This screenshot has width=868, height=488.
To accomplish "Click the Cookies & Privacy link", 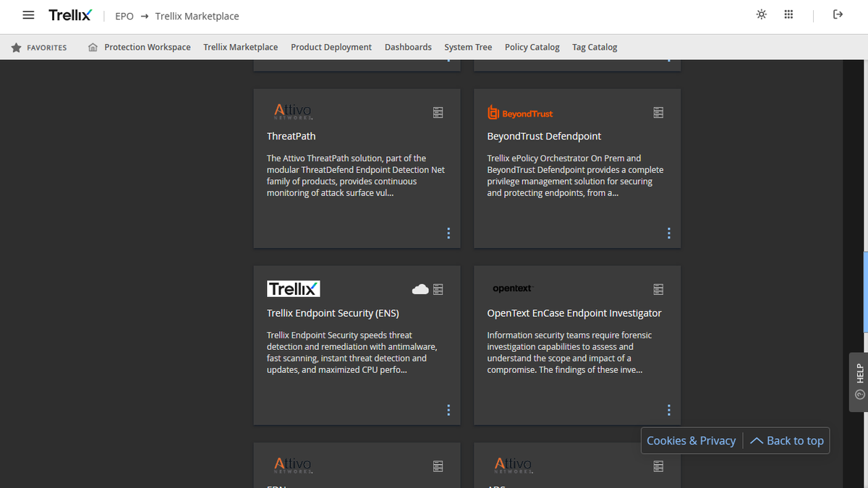I will pyautogui.click(x=691, y=440).
